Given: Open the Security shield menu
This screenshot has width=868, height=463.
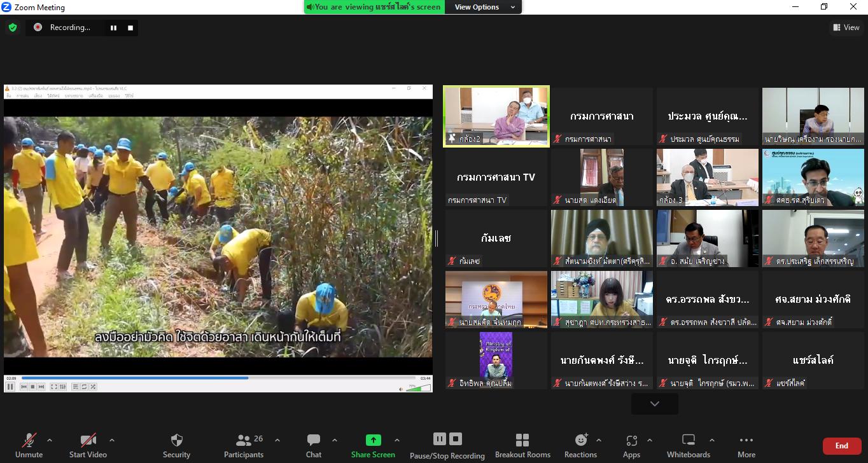Looking at the screenshot, I should pyautogui.click(x=176, y=445).
